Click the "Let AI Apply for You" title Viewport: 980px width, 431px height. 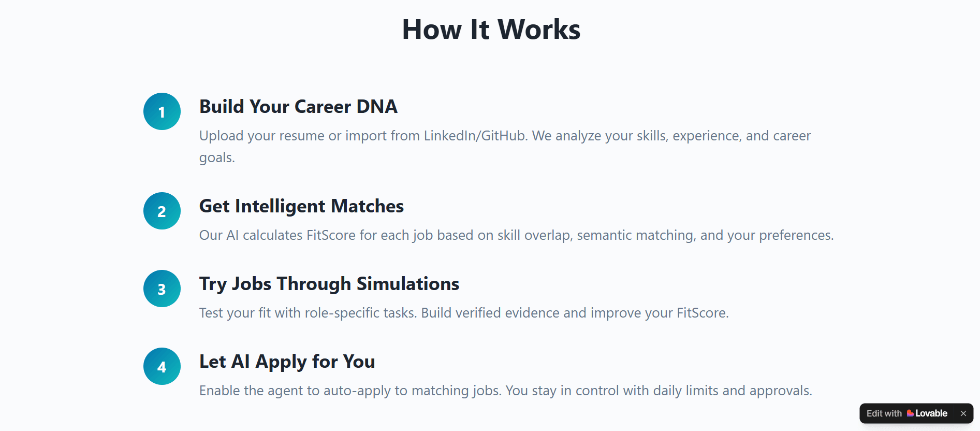[287, 362]
